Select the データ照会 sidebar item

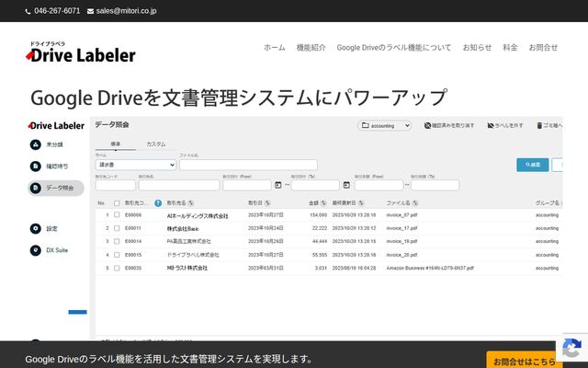tap(56, 188)
